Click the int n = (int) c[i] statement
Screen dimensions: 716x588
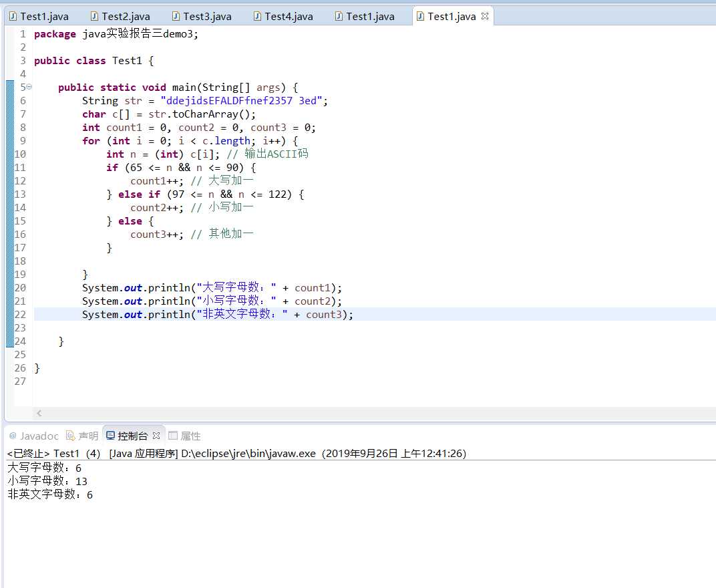tap(163, 154)
